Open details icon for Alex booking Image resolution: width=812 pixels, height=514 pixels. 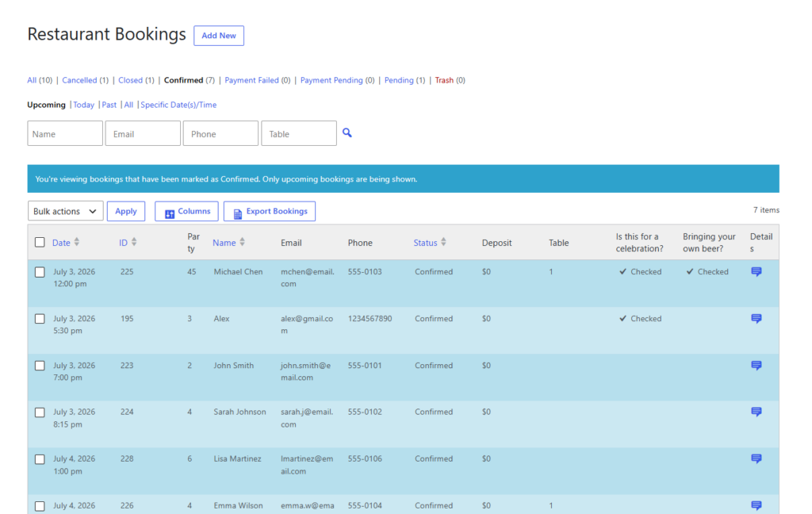756,319
